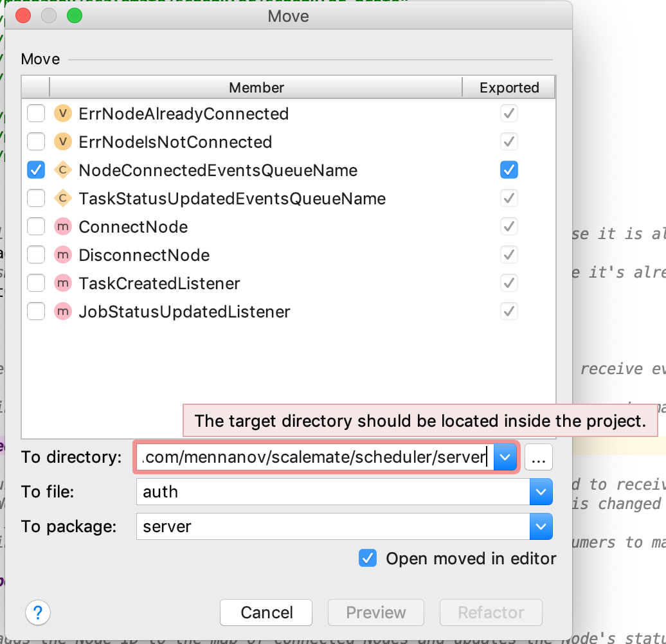Open the help question mark icon
666x644 pixels.
click(x=37, y=613)
